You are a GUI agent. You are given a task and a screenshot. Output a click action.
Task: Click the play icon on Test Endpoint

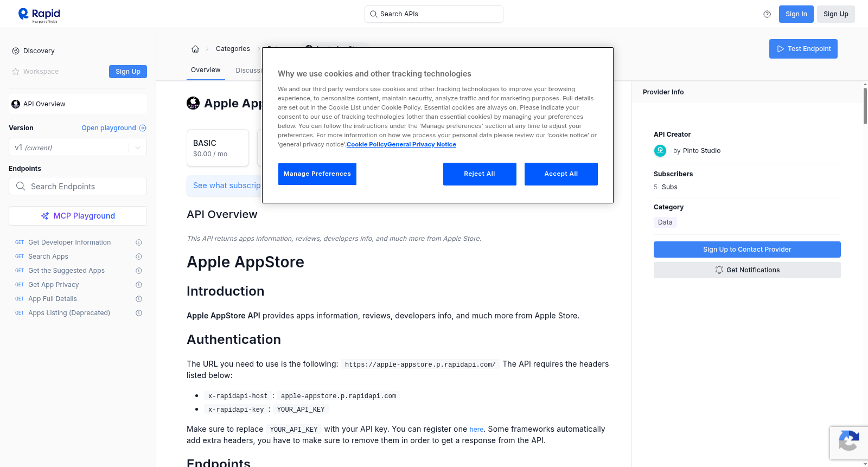[x=781, y=49]
